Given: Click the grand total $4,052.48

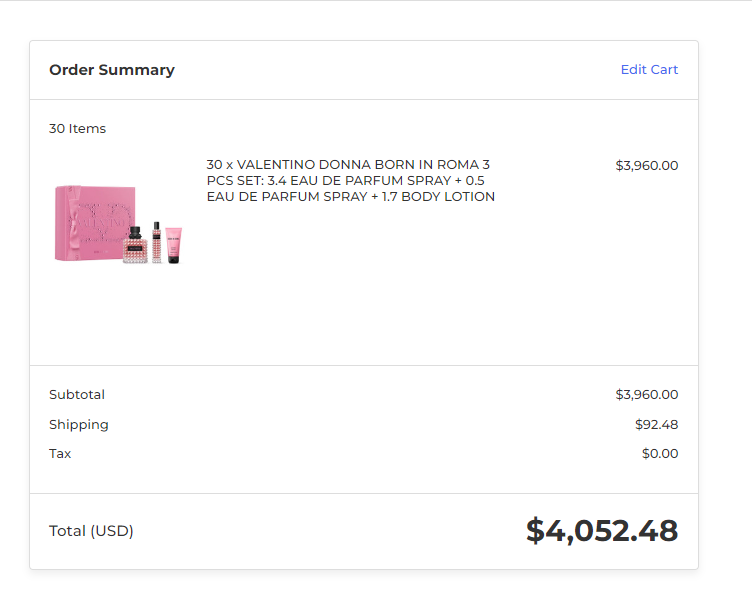Looking at the screenshot, I should (602, 531).
